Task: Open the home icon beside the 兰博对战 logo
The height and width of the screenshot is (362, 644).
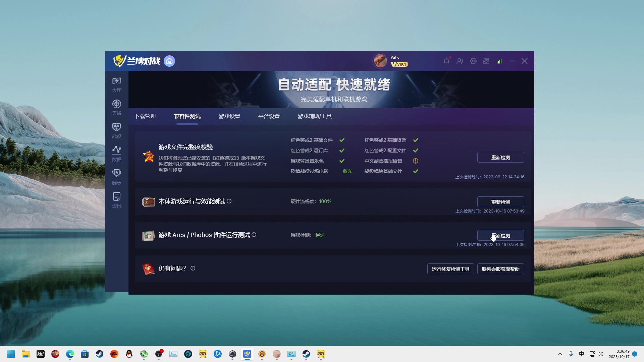Action: (169, 61)
